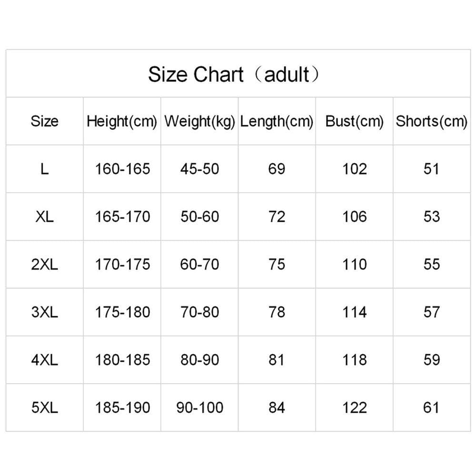Select the Size column header
476x476 pixels.
tap(44, 121)
